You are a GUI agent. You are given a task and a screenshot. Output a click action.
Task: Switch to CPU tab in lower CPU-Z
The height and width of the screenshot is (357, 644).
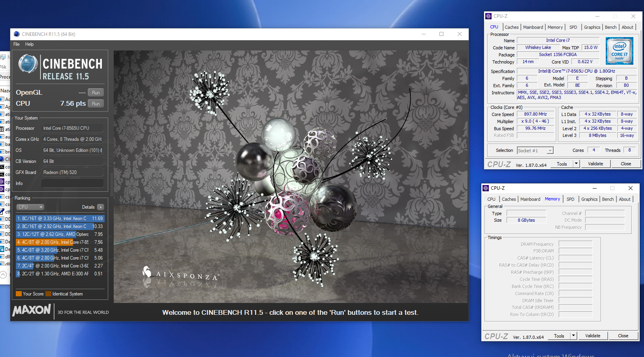tap(491, 199)
